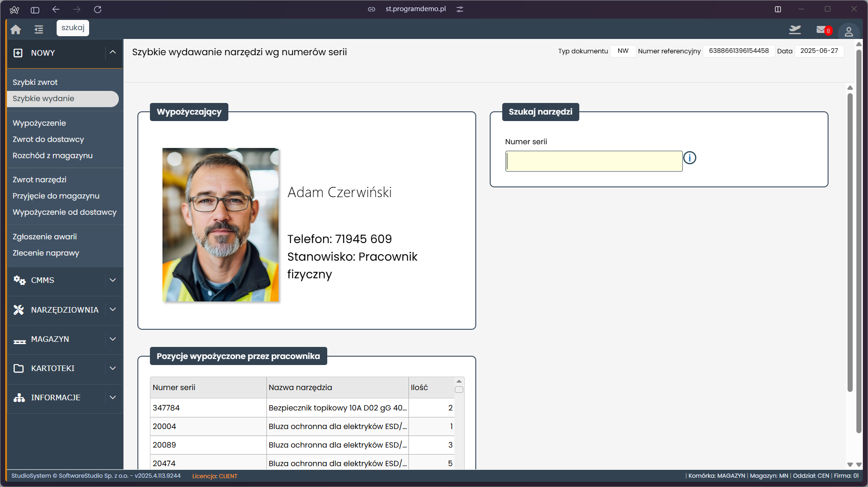Click the Numer serii input field

594,161
